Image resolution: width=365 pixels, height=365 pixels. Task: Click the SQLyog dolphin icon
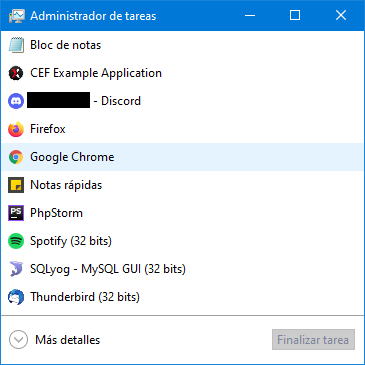click(x=16, y=269)
